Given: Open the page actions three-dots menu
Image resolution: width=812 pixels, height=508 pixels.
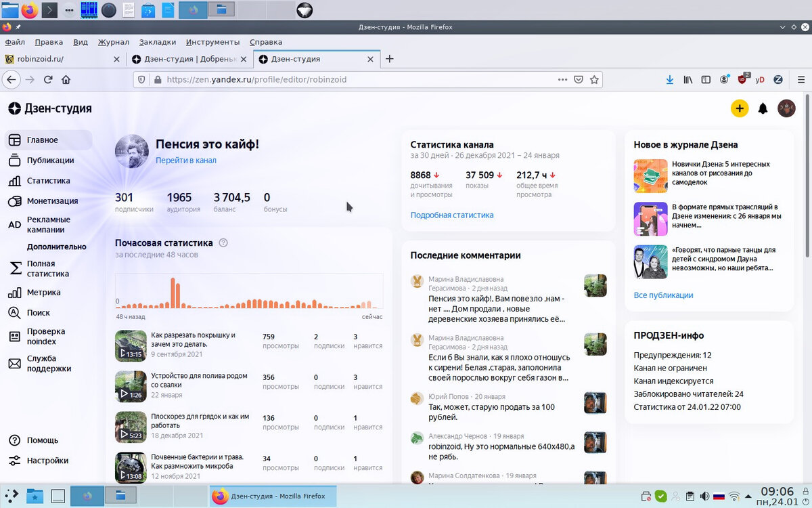Looking at the screenshot, I should tap(562, 79).
